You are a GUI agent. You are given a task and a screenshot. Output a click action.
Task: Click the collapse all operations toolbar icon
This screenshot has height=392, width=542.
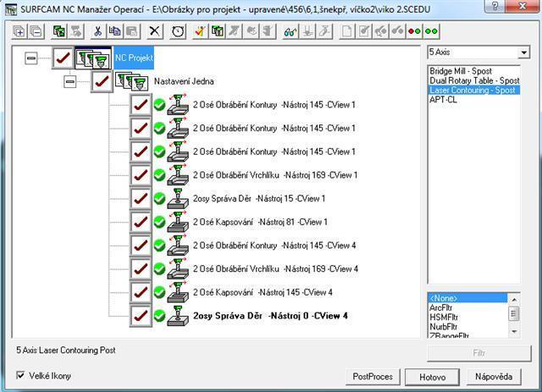tap(36, 31)
